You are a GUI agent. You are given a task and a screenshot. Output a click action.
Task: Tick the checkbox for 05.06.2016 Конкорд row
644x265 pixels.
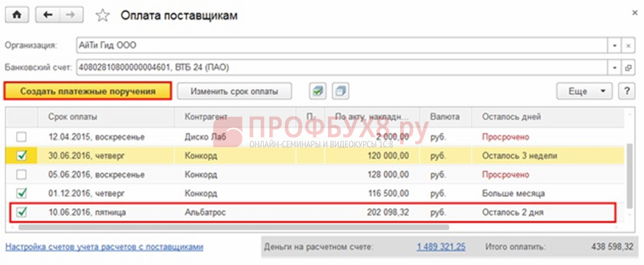point(22,175)
